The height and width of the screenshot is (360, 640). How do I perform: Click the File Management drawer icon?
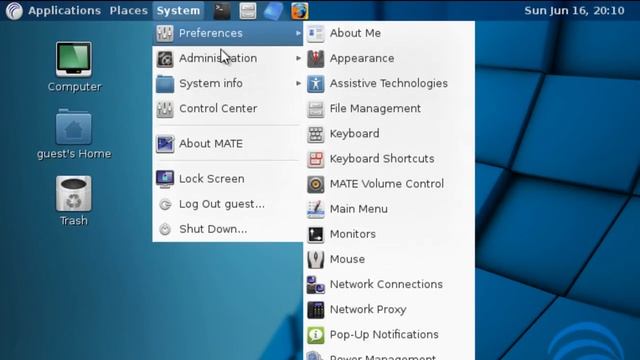[x=316, y=109]
